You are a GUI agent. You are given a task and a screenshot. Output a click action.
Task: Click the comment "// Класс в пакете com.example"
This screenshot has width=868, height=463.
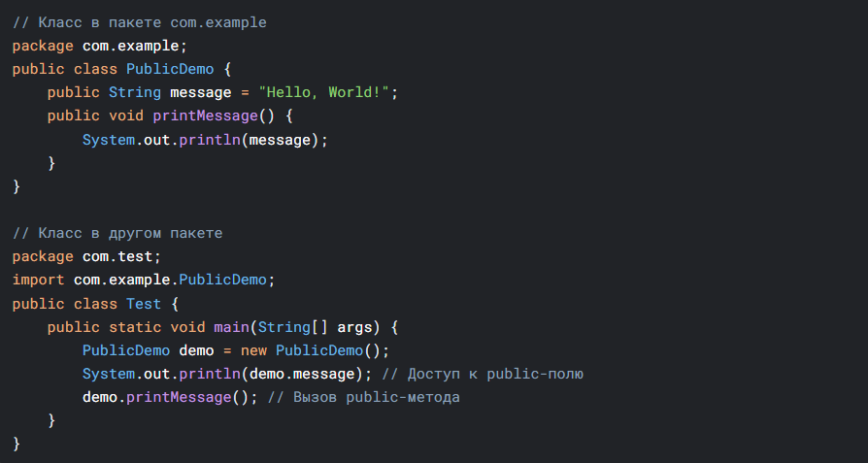(x=140, y=22)
